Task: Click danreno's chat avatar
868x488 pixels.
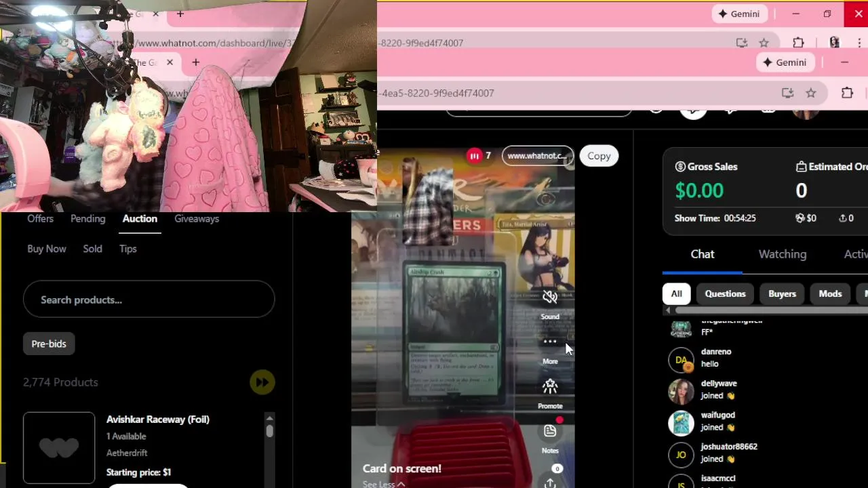Action: click(681, 360)
